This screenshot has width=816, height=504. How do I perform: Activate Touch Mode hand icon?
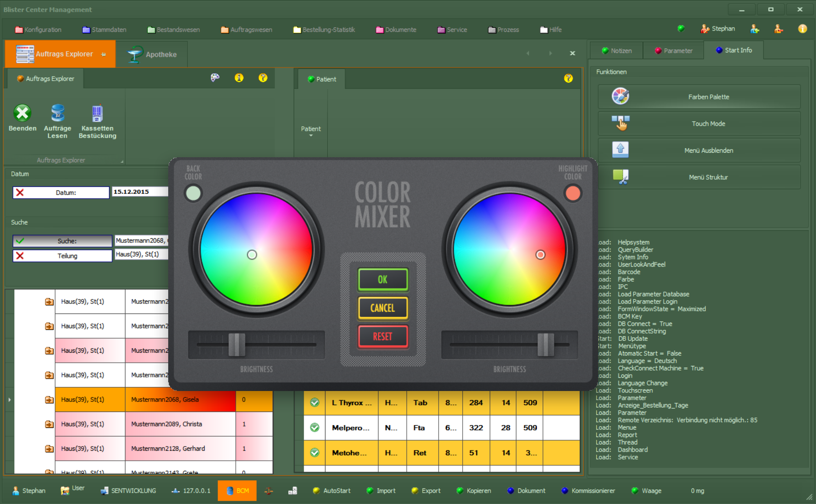[620, 123]
